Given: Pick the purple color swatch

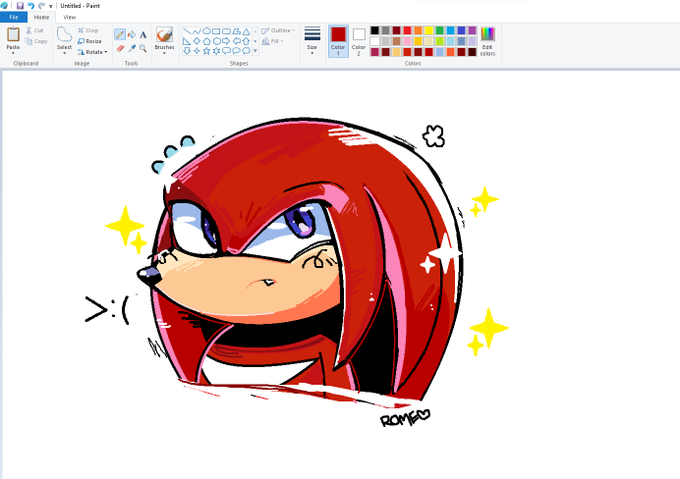Looking at the screenshot, I should [x=472, y=30].
